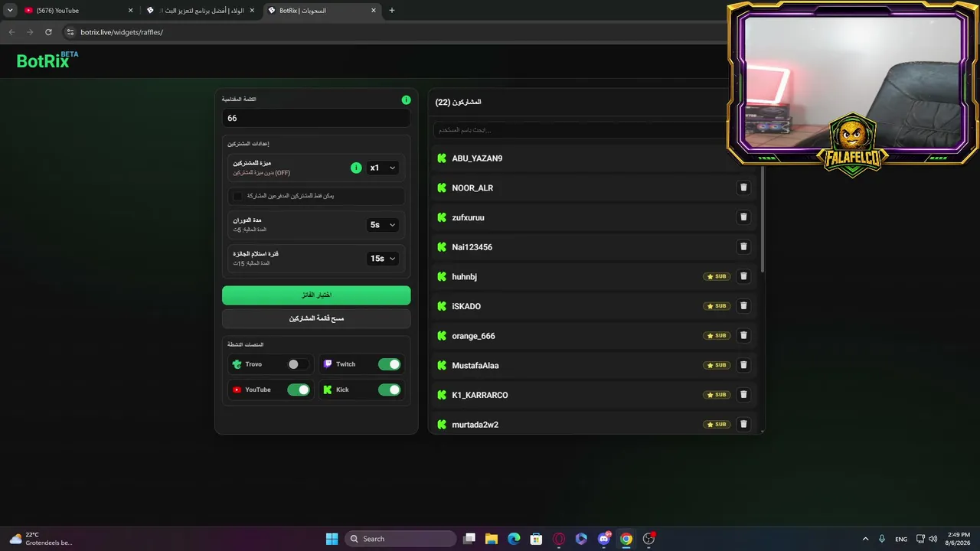This screenshot has width=980, height=551.
Task: Open the x1 subscriber multiplier dropdown
Action: [383, 168]
